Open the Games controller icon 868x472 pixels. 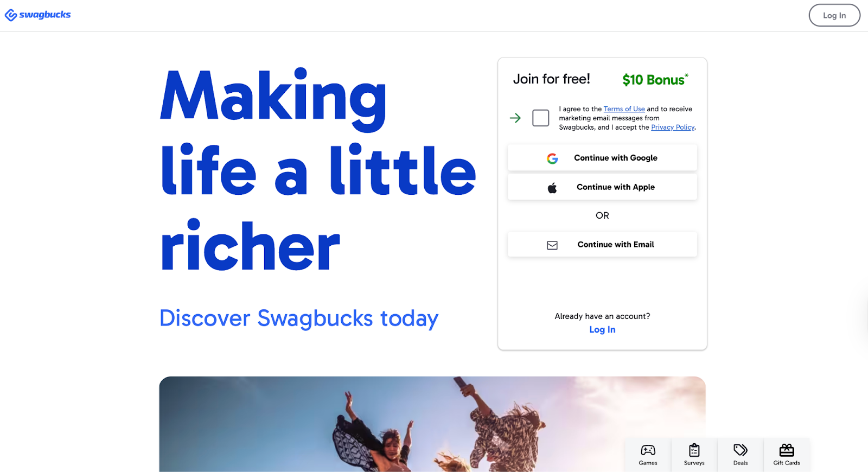click(x=648, y=450)
